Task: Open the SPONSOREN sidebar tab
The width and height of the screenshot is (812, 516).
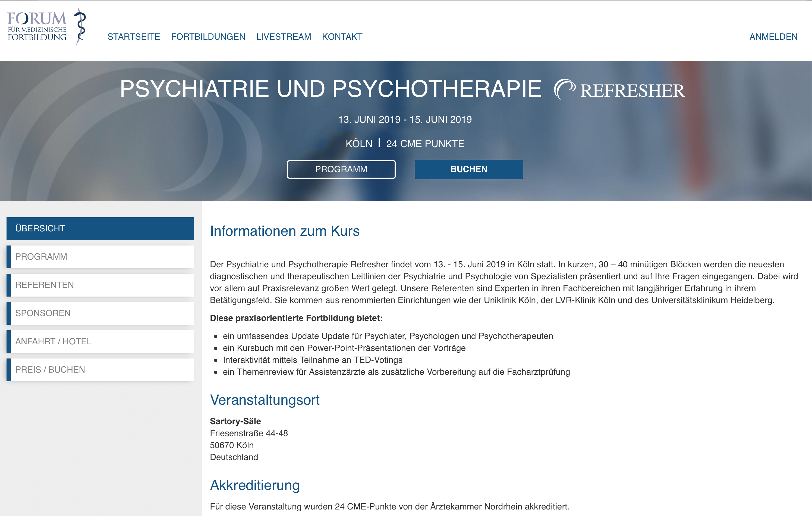Action: pyautogui.click(x=100, y=313)
